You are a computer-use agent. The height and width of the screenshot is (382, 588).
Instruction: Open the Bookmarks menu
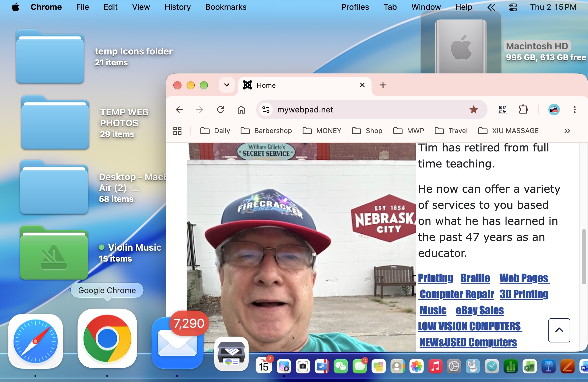point(226,7)
